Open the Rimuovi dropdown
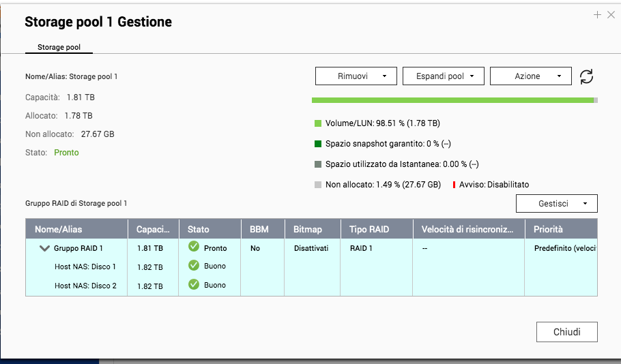The width and height of the screenshot is (621, 364). (x=356, y=76)
